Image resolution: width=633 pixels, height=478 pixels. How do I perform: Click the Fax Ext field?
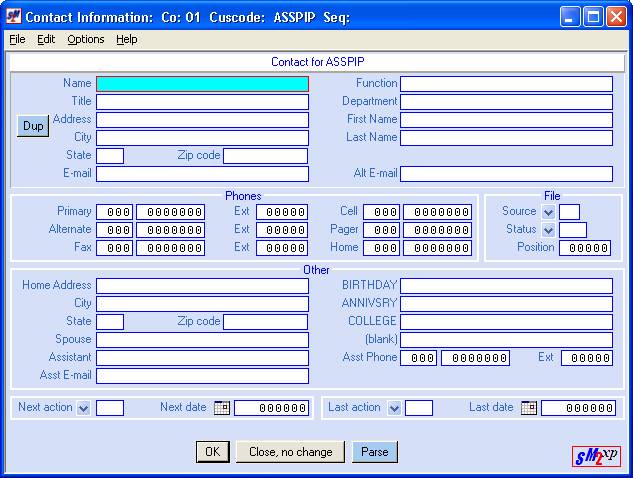[282, 248]
